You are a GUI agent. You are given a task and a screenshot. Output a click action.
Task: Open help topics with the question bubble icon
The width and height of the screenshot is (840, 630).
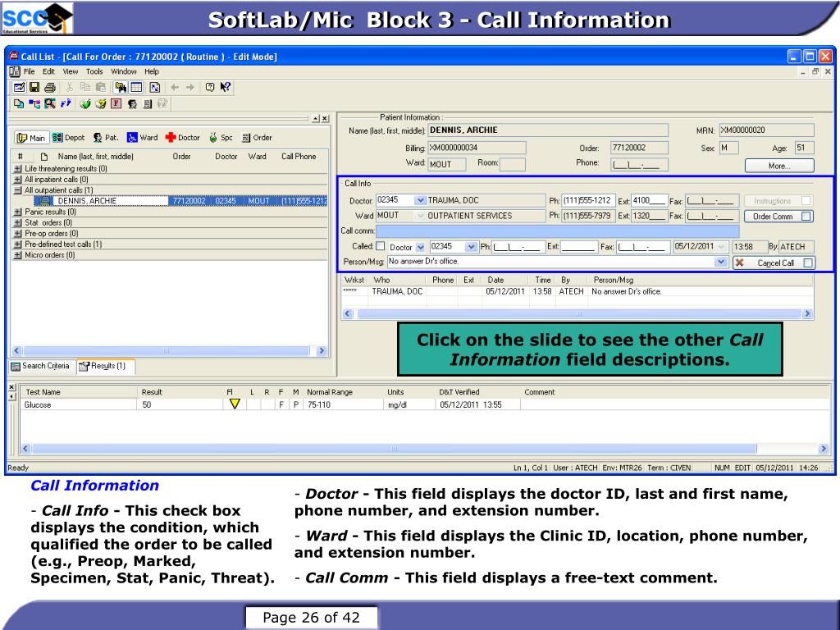pos(210,87)
